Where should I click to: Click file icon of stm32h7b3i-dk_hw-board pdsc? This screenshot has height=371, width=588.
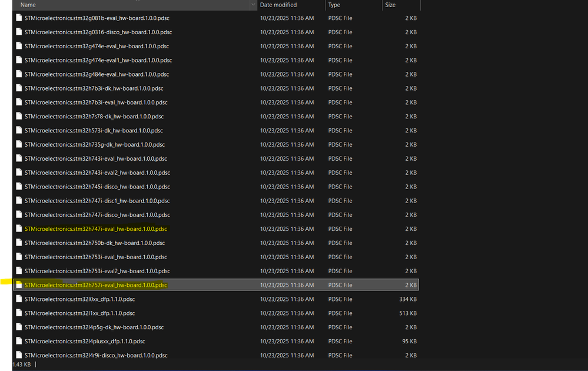(19, 88)
